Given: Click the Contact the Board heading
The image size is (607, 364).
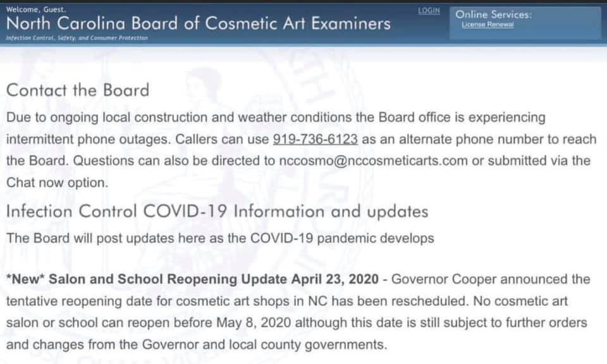Looking at the screenshot, I should pos(78,90).
